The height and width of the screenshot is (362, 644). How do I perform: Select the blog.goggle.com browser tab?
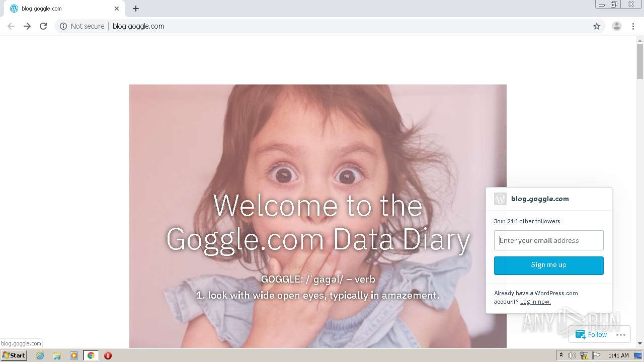[x=64, y=9]
